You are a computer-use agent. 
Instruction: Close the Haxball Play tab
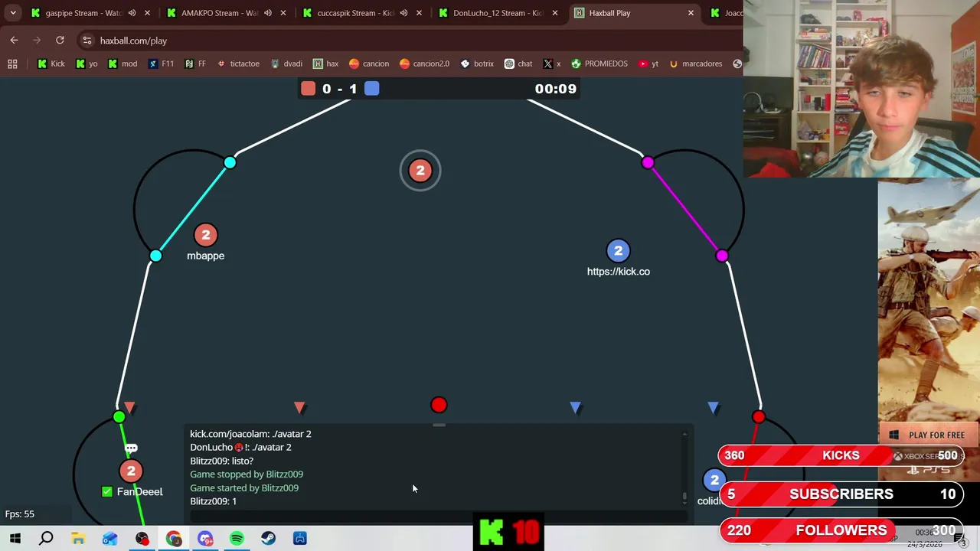(x=691, y=13)
